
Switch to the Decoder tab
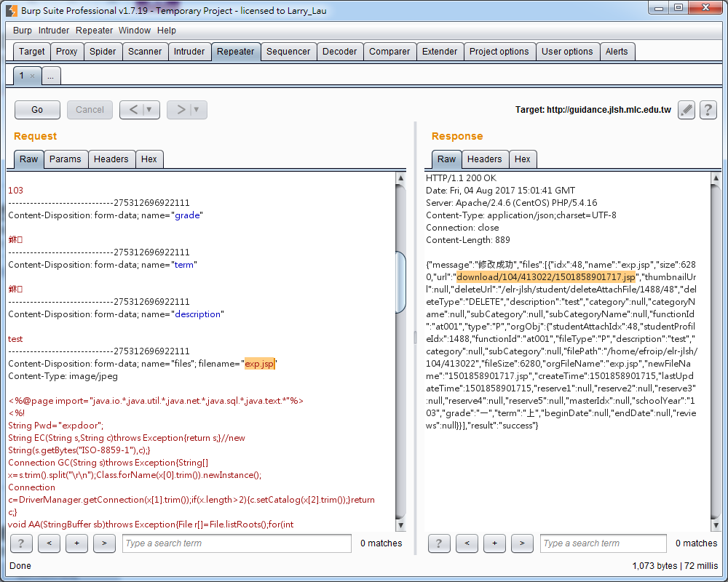point(340,52)
